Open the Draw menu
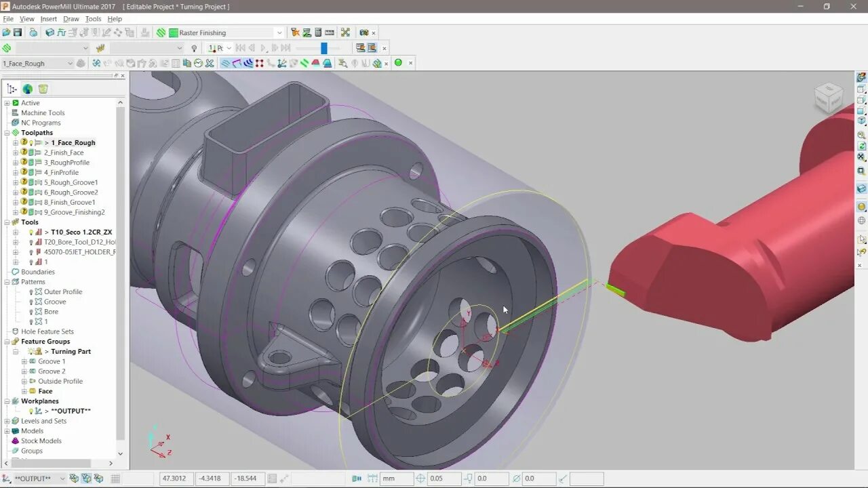868x488 pixels. click(x=71, y=19)
